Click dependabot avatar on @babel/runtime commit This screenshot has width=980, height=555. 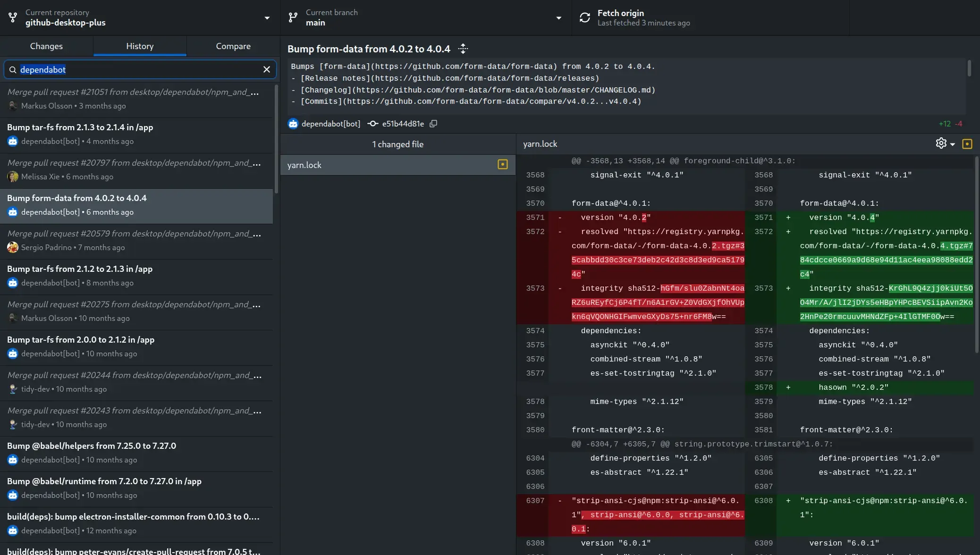(x=13, y=495)
